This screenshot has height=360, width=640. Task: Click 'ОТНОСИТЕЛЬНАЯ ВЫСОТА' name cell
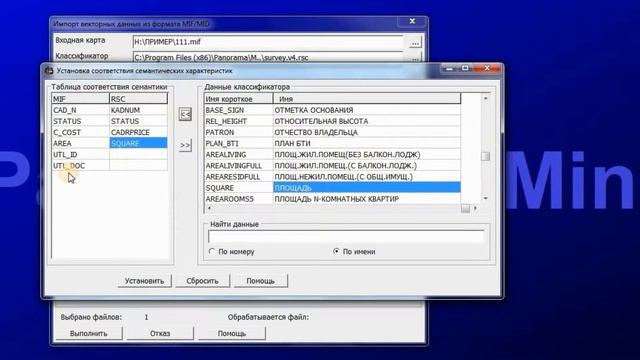367,121
